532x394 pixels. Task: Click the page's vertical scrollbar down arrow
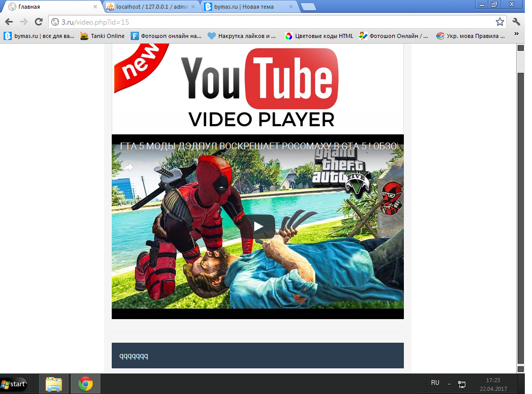click(520, 369)
